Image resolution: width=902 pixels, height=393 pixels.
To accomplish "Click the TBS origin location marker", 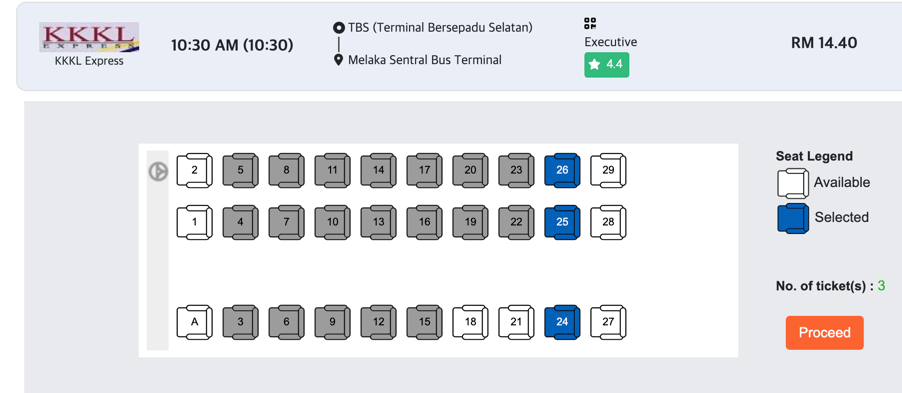I will pyautogui.click(x=339, y=28).
